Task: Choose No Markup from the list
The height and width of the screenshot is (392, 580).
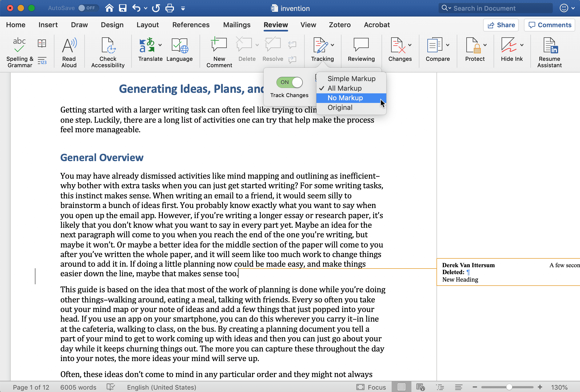Action: [351, 98]
